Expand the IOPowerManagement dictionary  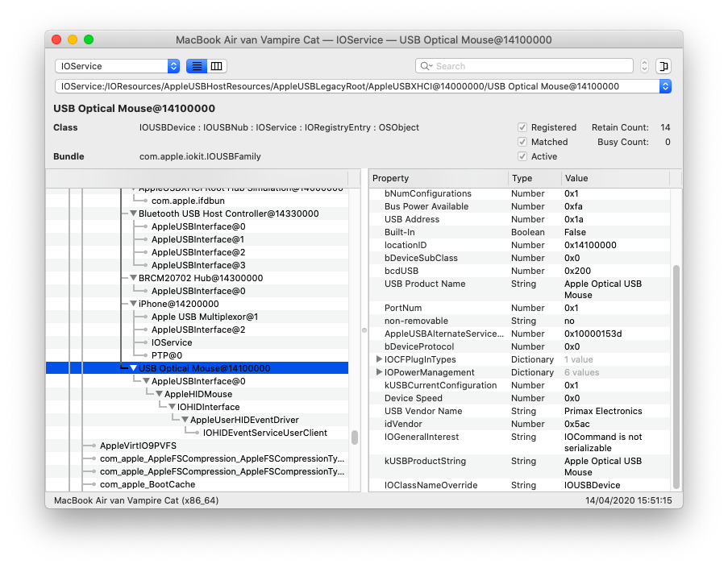(379, 372)
